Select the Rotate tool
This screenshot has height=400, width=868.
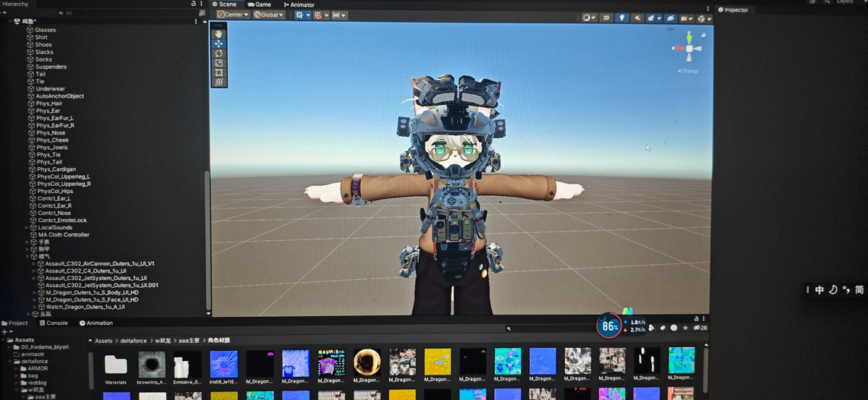(219, 54)
